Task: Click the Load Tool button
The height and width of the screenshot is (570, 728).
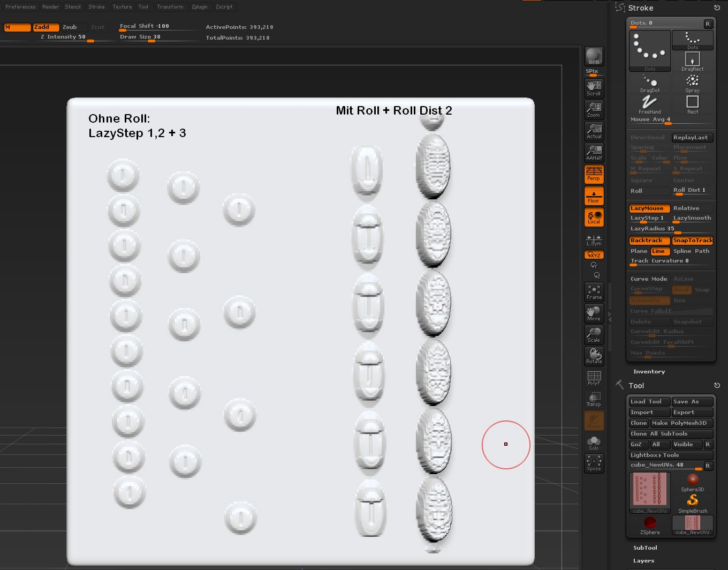Action: (x=648, y=402)
